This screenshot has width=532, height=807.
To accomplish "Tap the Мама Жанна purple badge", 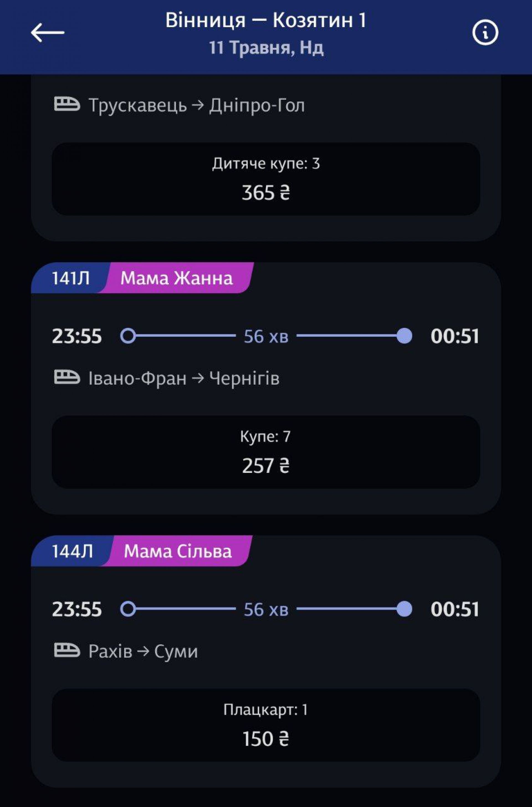I will [177, 278].
